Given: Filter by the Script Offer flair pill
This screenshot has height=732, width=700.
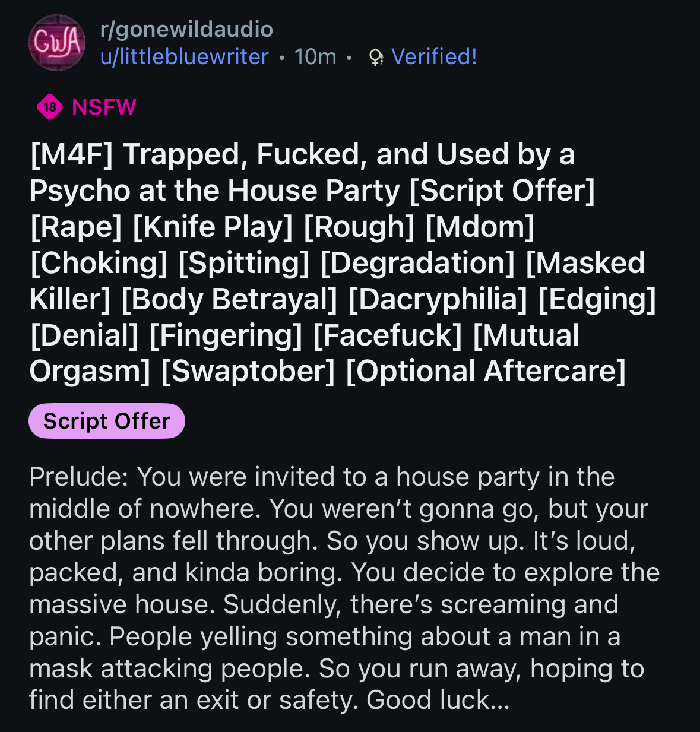Looking at the screenshot, I should 107,421.
